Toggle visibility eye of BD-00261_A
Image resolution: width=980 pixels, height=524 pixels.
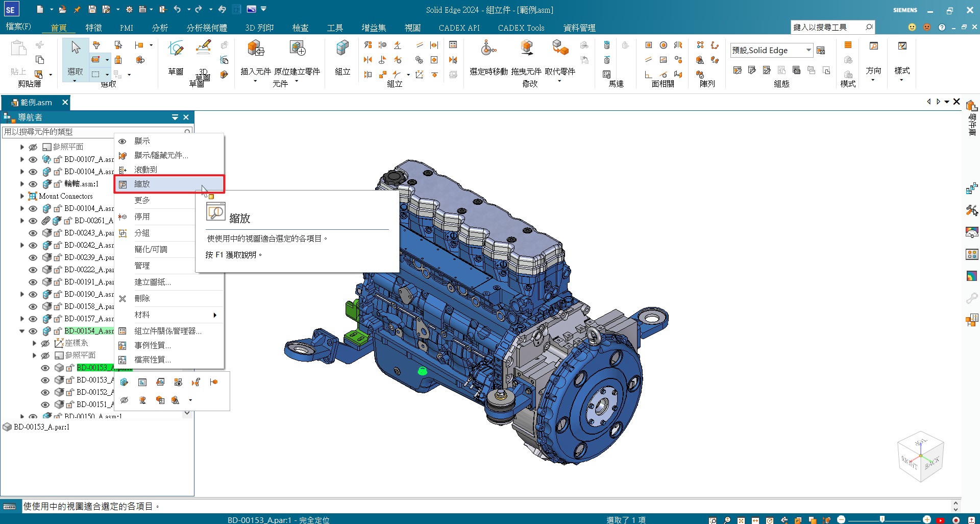(x=33, y=221)
